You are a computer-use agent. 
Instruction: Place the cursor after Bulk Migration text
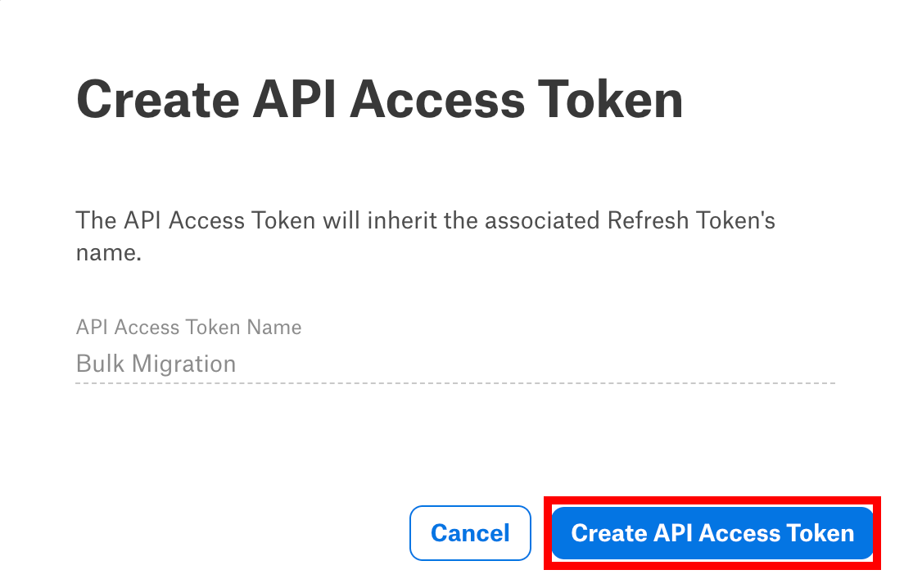click(x=238, y=364)
